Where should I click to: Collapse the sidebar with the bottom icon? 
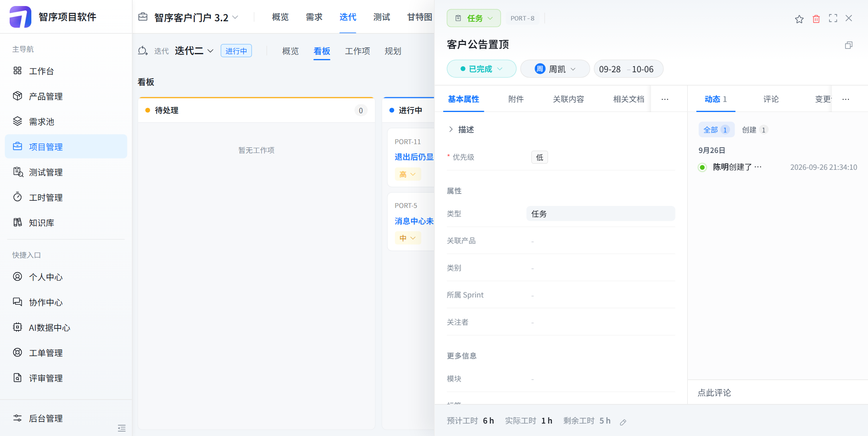[x=122, y=428]
